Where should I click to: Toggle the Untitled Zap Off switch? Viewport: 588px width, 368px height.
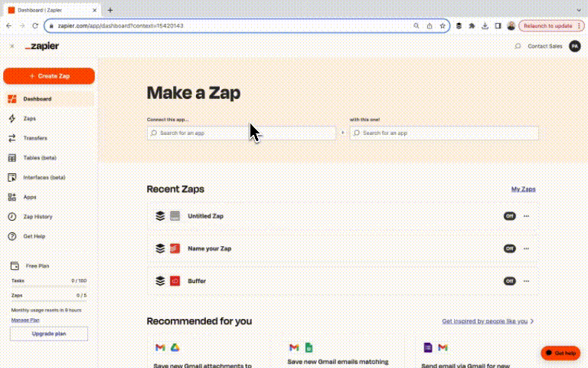click(509, 216)
